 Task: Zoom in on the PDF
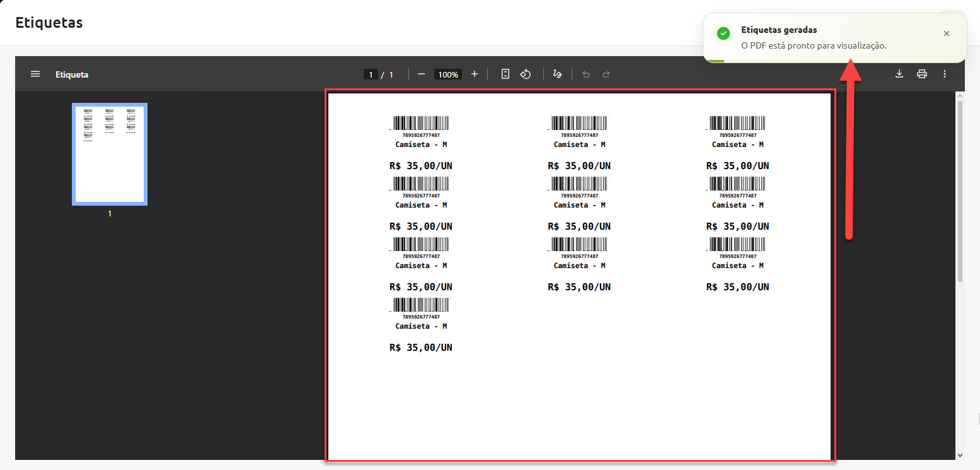click(475, 74)
